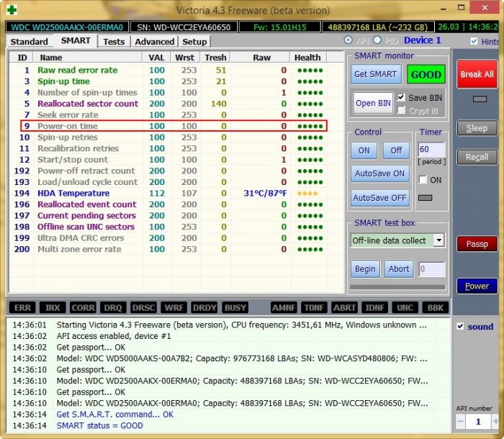This screenshot has height=439, width=504.
Task: Click the AutoSave OFF button
Action: point(379,198)
